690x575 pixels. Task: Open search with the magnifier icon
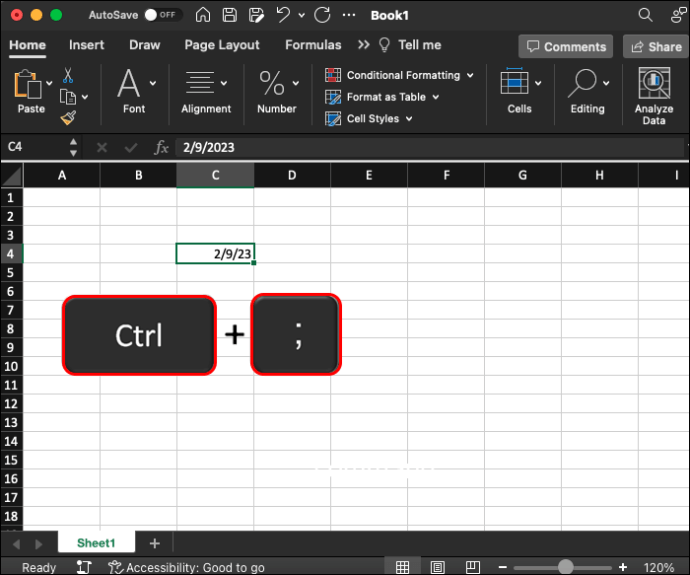(645, 15)
